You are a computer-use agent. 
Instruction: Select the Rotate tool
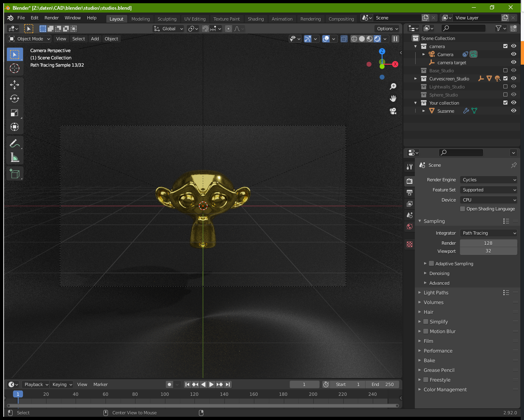click(x=15, y=99)
